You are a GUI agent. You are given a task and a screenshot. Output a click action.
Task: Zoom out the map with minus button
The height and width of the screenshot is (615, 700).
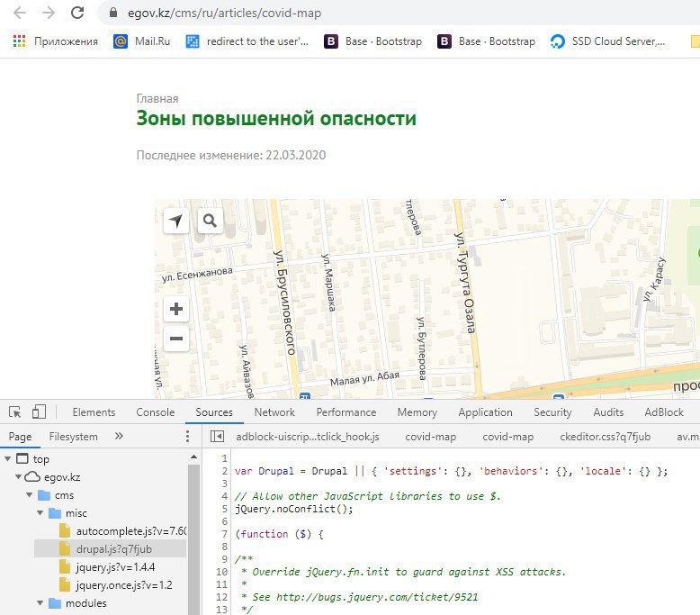pos(176,339)
